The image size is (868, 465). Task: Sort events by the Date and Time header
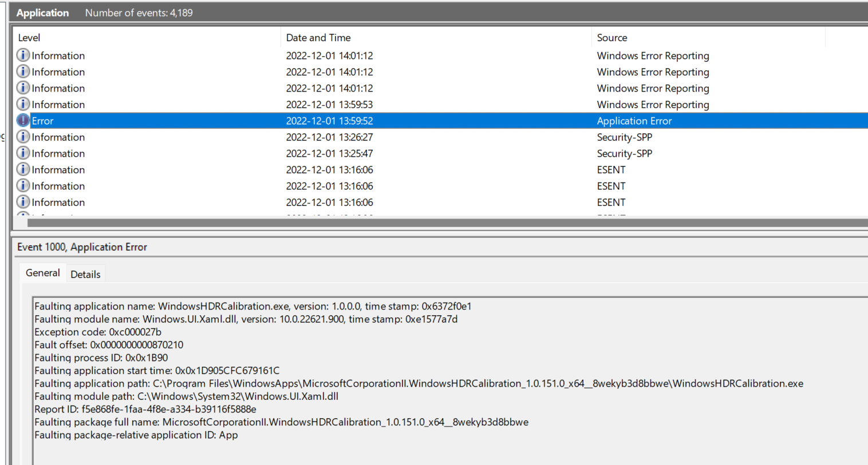(x=318, y=38)
